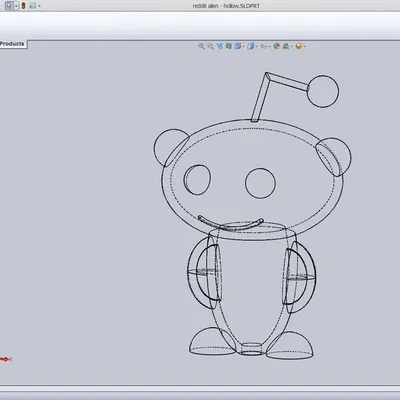Open the View Settings dropdown arrow
400x400 pixels.
point(304,47)
